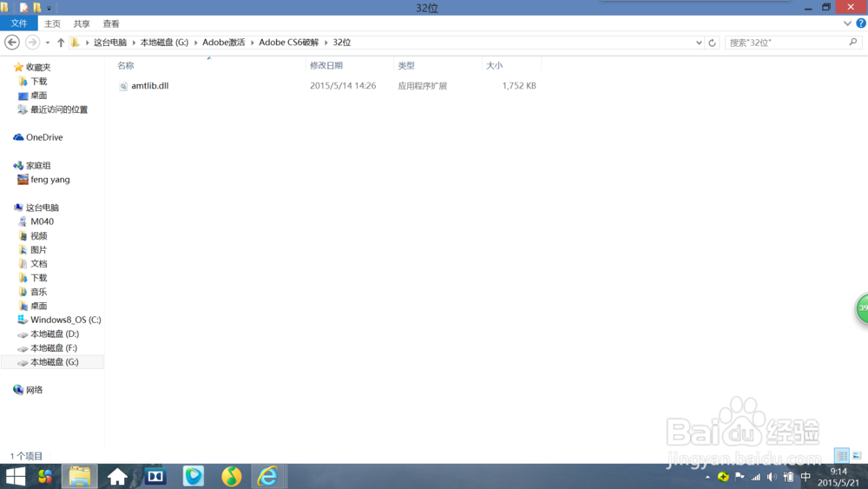Select 家庭组 in navigation pane
This screenshot has width=868, height=489.
tap(37, 166)
